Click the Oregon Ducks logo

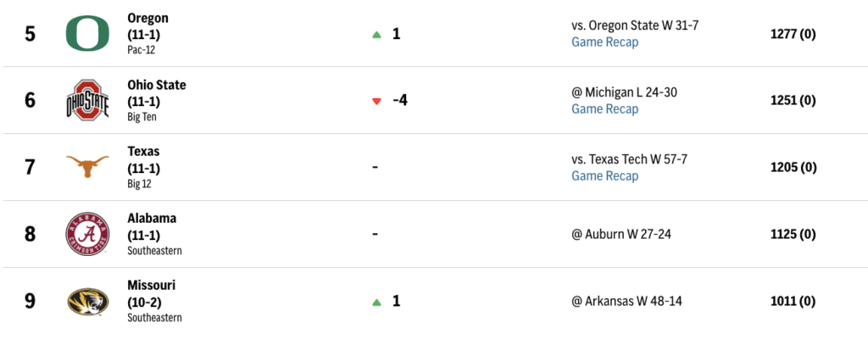tap(88, 34)
